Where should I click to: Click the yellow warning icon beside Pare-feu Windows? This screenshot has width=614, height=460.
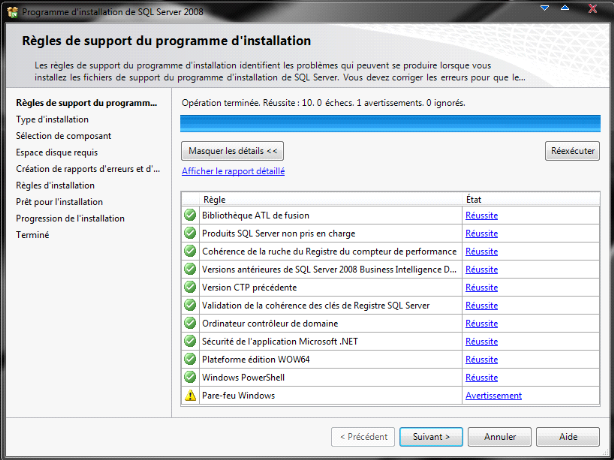190,395
